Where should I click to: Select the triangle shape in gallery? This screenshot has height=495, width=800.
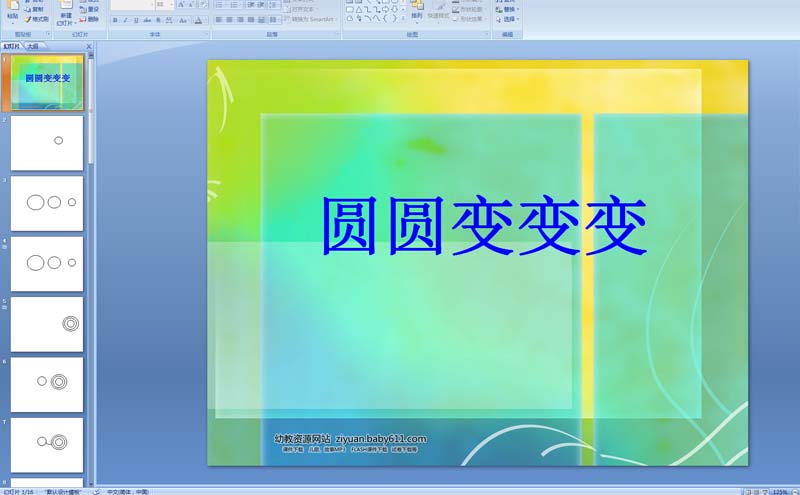pyautogui.click(x=359, y=10)
